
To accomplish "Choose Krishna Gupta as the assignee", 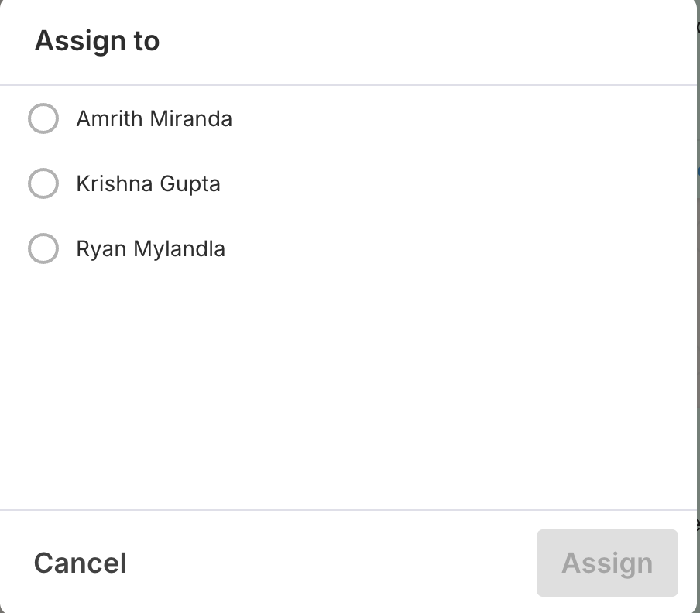I will coord(43,184).
